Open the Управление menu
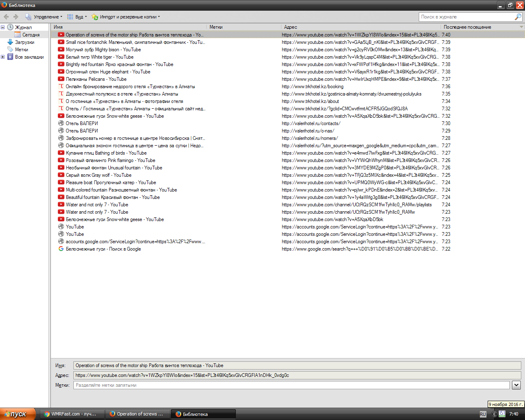 point(43,17)
